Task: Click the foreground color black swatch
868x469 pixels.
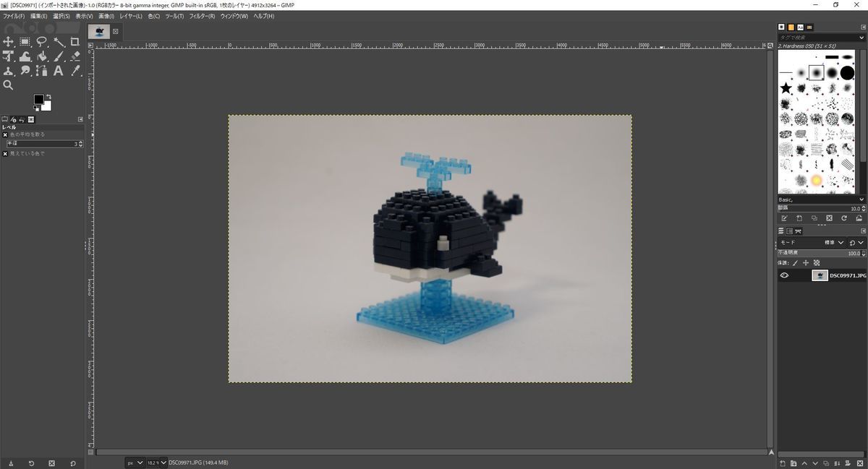Action: pyautogui.click(x=39, y=100)
